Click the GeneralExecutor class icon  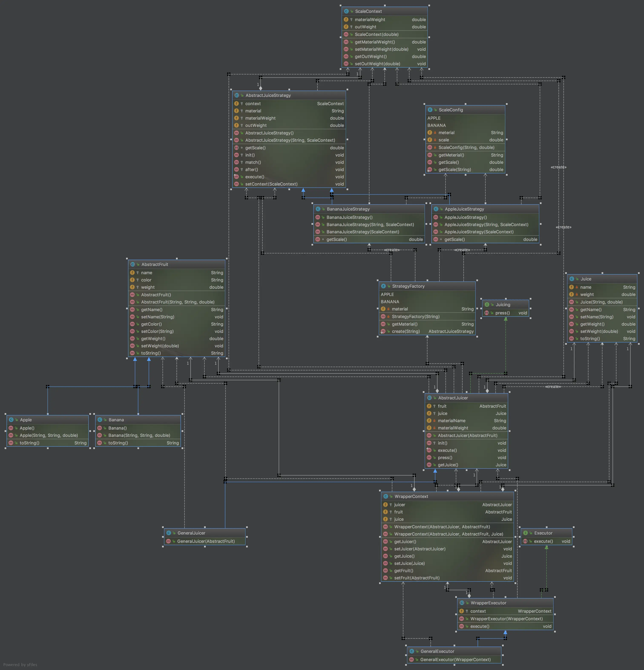[412, 651]
